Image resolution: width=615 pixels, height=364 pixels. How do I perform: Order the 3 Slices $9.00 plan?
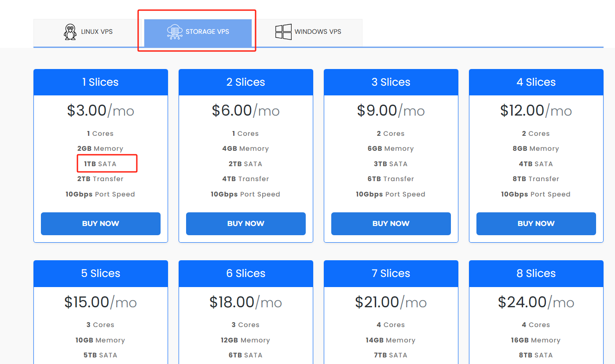tap(391, 223)
